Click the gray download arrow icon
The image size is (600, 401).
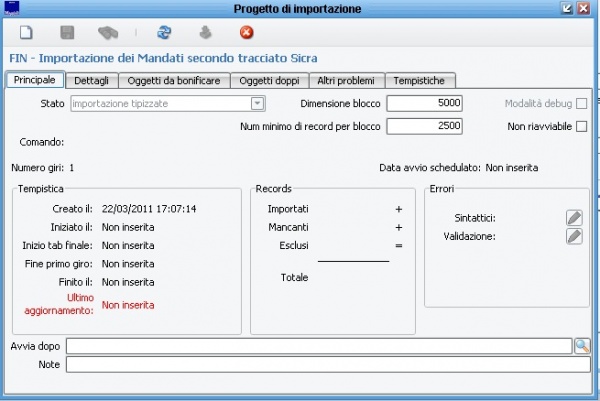point(205,33)
